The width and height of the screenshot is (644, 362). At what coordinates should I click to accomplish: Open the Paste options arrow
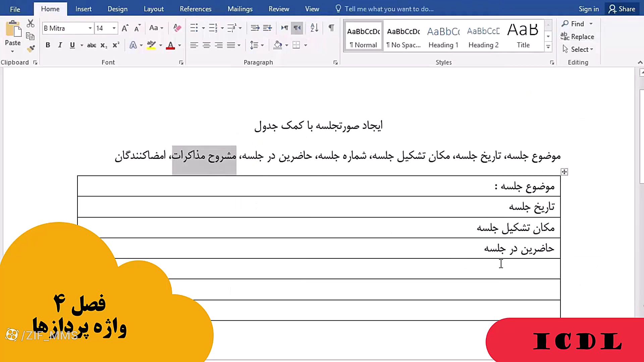(12, 51)
